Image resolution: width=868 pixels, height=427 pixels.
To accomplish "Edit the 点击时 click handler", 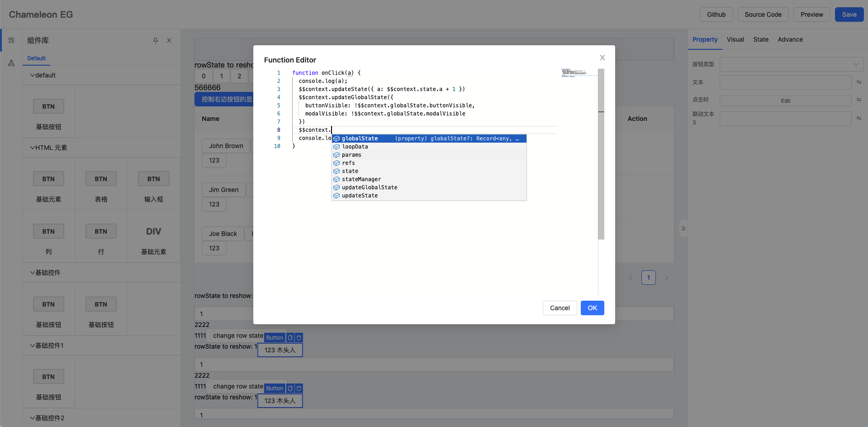I will click(785, 101).
